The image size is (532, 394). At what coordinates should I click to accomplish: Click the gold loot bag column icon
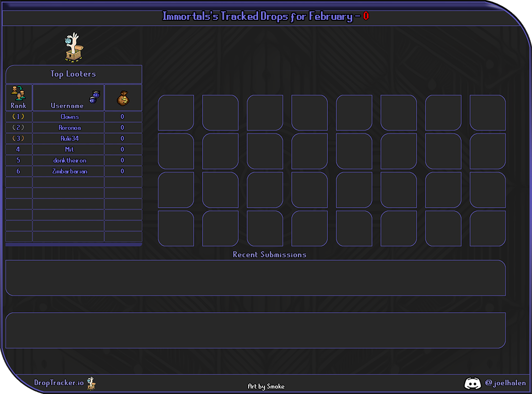tap(123, 98)
